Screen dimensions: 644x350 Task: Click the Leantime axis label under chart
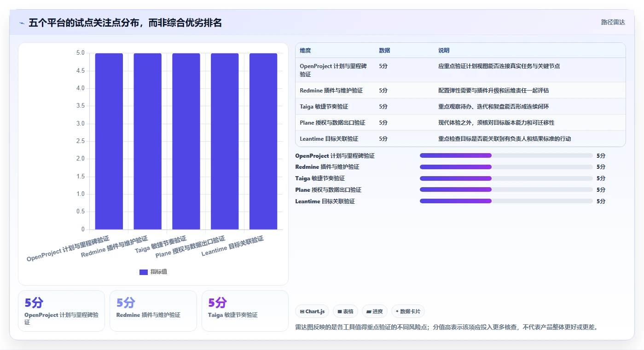click(x=233, y=246)
